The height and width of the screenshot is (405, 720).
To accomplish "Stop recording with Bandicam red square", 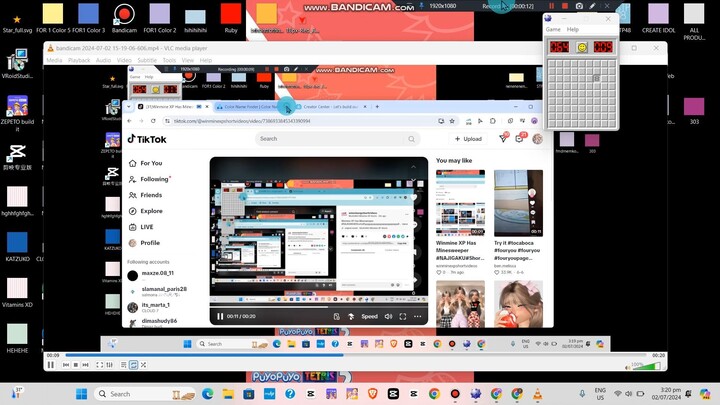I will point(565,6).
